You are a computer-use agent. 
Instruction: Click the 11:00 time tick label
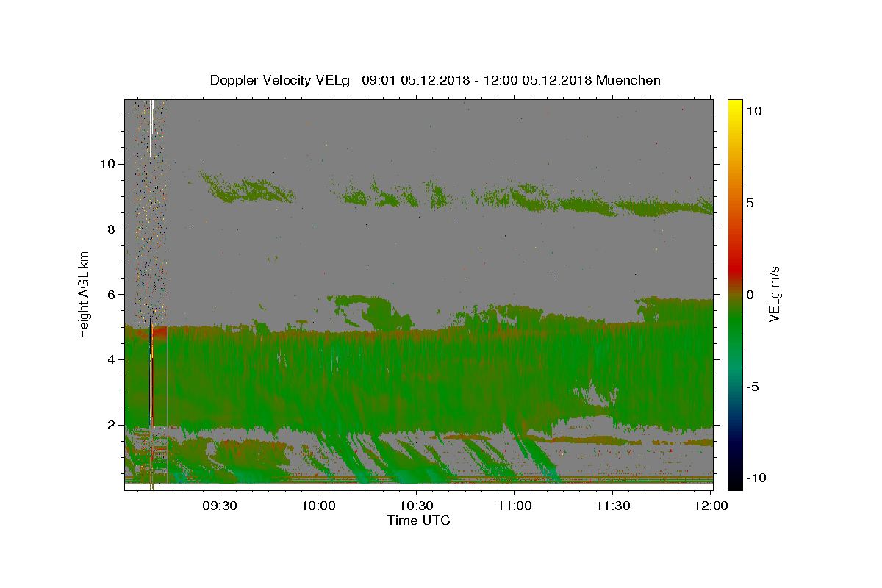coord(514,506)
